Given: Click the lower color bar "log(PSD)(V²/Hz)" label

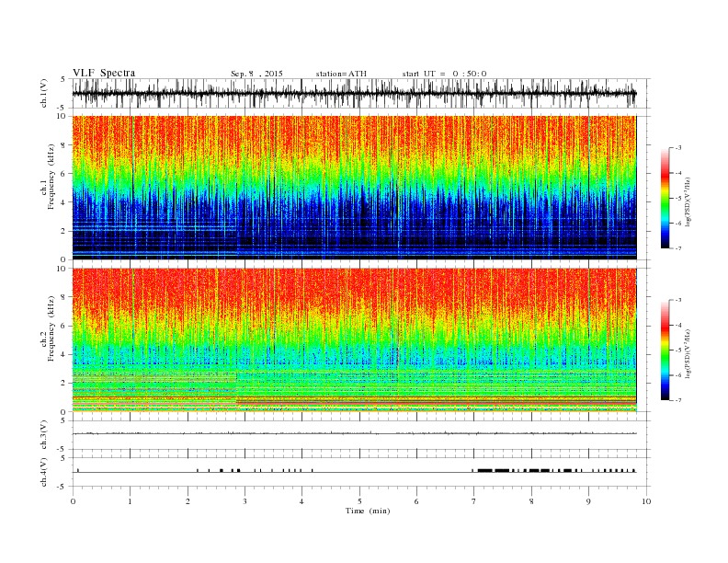Looking at the screenshot, I should click(x=688, y=354).
